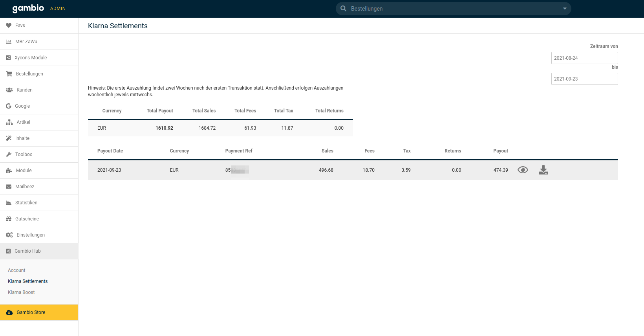644x336 pixels.
Task: Collapse the Gambio Hub sidebar section
Action: pyautogui.click(x=27, y=251)
